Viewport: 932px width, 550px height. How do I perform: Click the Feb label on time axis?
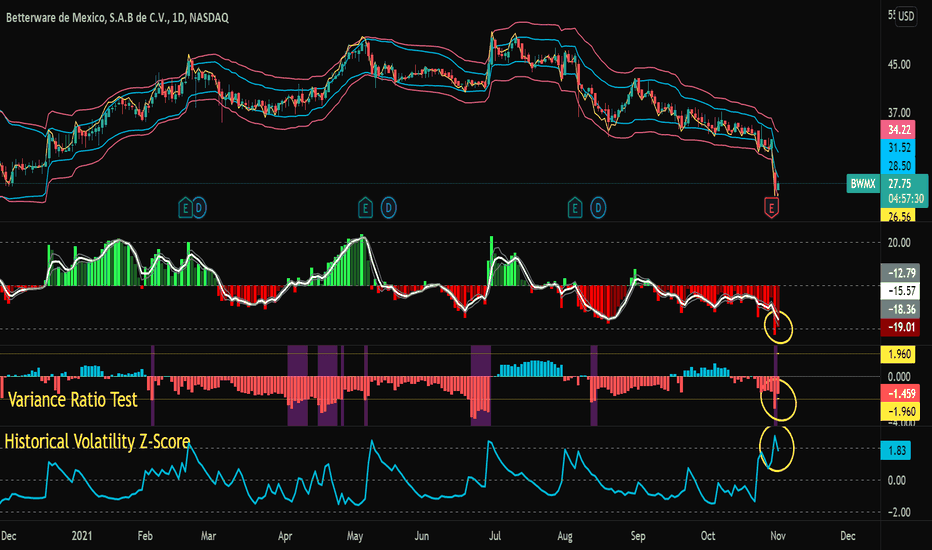click(x=145, y=536)
